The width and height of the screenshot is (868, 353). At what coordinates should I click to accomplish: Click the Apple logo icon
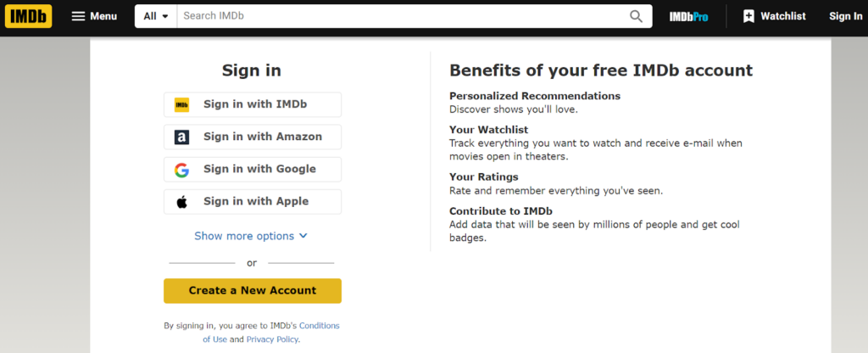[x=181, y=202]
